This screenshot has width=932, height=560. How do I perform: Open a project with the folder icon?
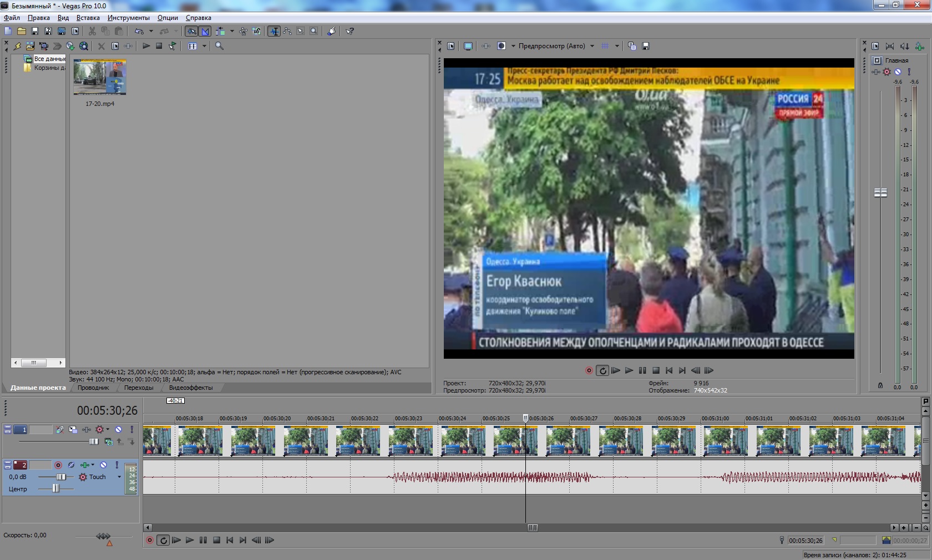(x=21, y=31)
